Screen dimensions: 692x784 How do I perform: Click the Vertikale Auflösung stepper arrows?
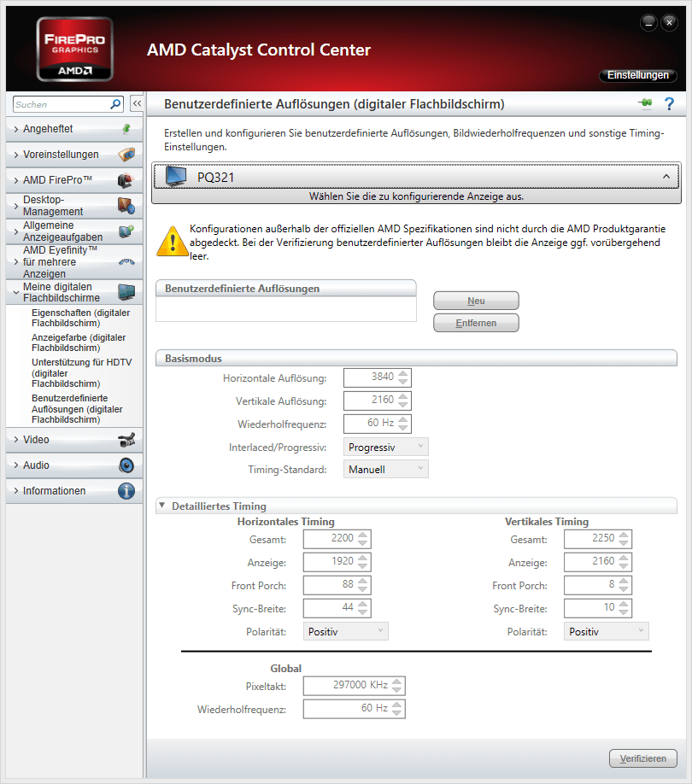[x=403, y=401]
